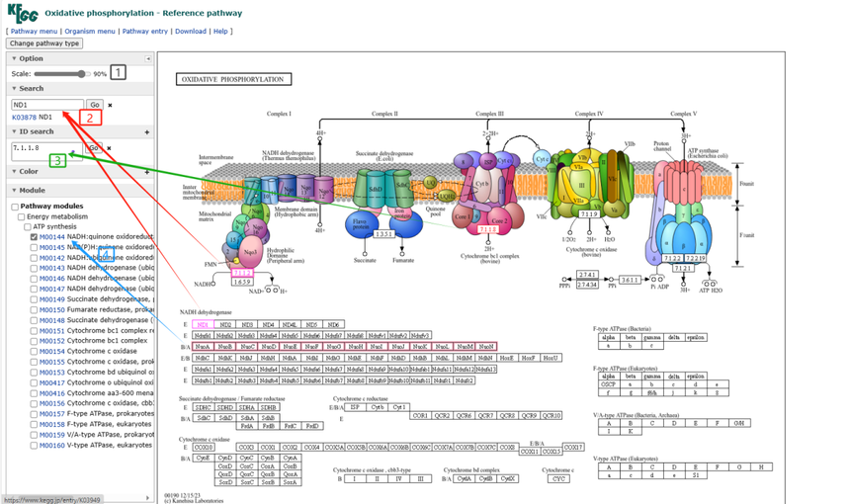Viewport: 849px width, 504px height.
Task: Open the Download menu item
Action: [191, 32]
